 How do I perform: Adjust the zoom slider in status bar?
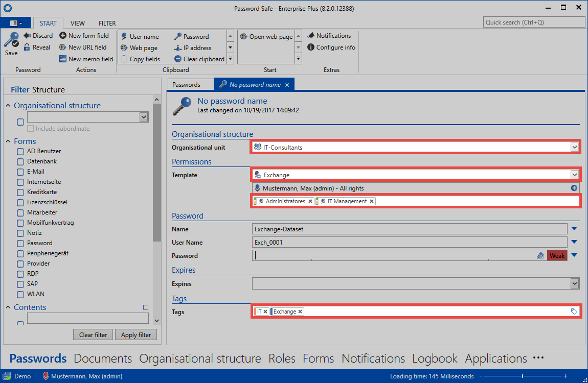click(523, 376)
